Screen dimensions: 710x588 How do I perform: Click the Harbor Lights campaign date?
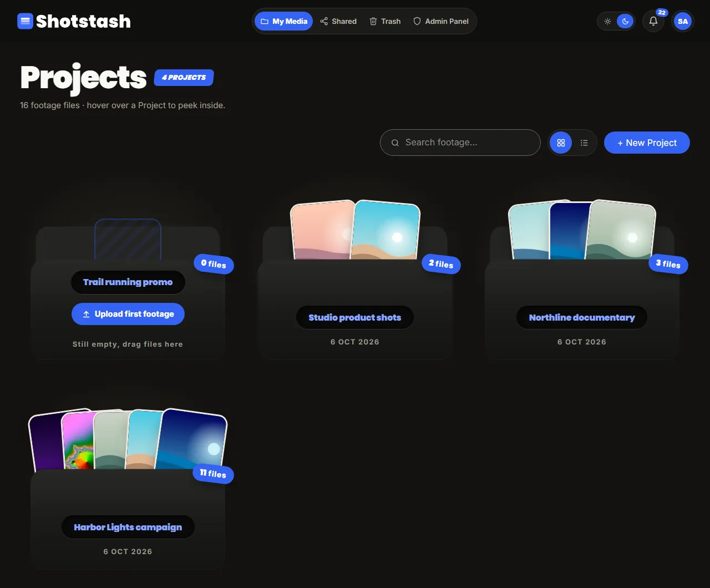click(128, 552)
